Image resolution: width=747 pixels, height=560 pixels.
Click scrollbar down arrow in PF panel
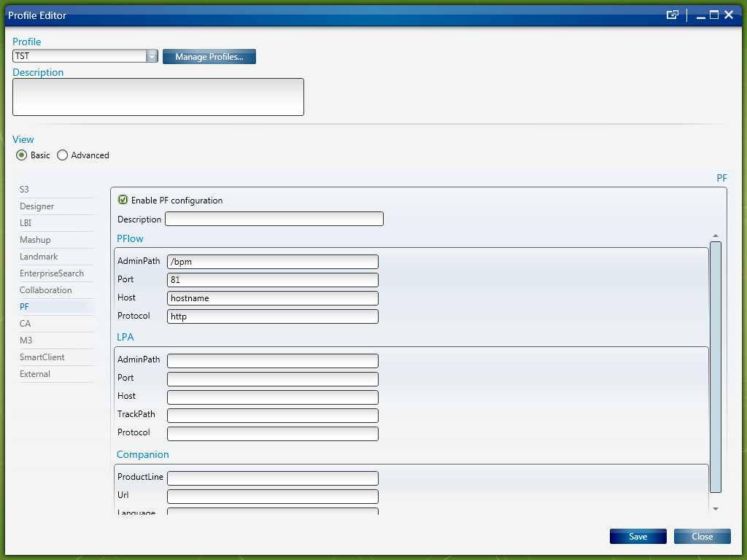(716, 509)
